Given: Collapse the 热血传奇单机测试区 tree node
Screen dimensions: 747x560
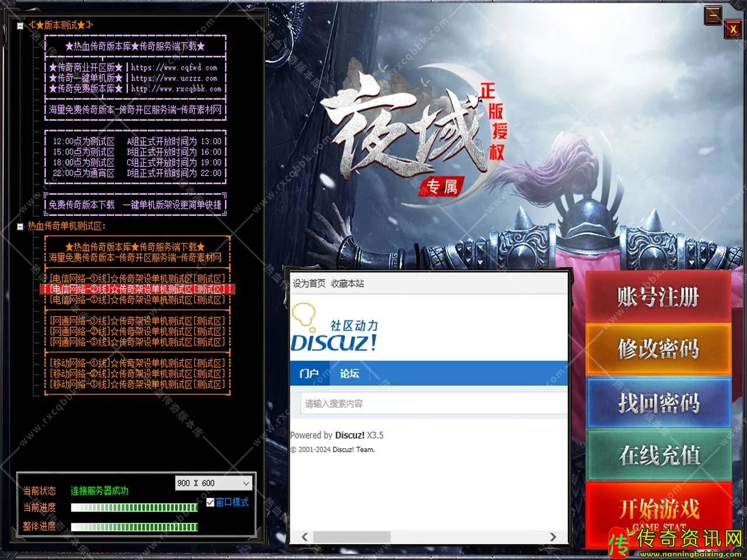Looking at the screenshot, I should coord(20,226).
